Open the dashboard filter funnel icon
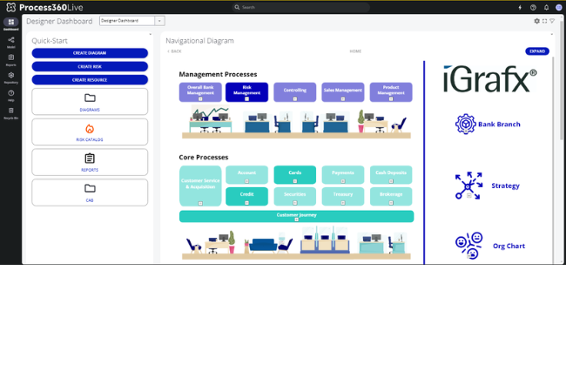Image resolution: width=566 pixels, height=392 pixels. click(552, 21)
